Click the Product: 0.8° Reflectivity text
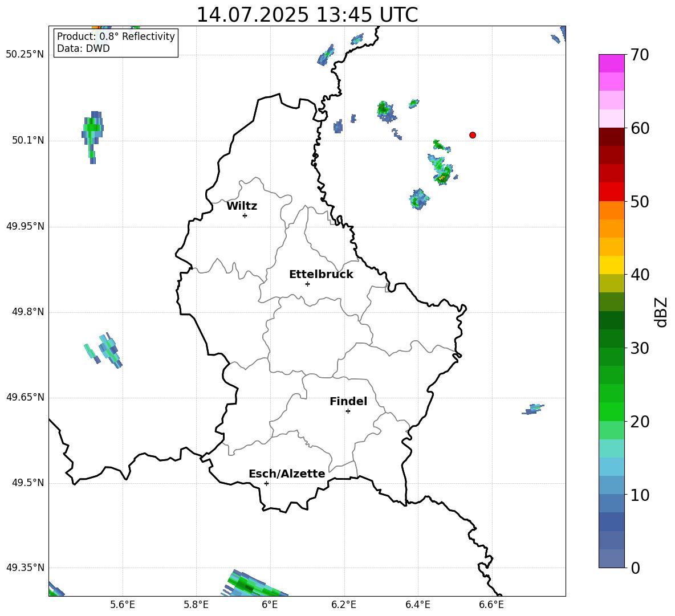The width and height of the screenshot is (675, 616). [x=116, y=36]
